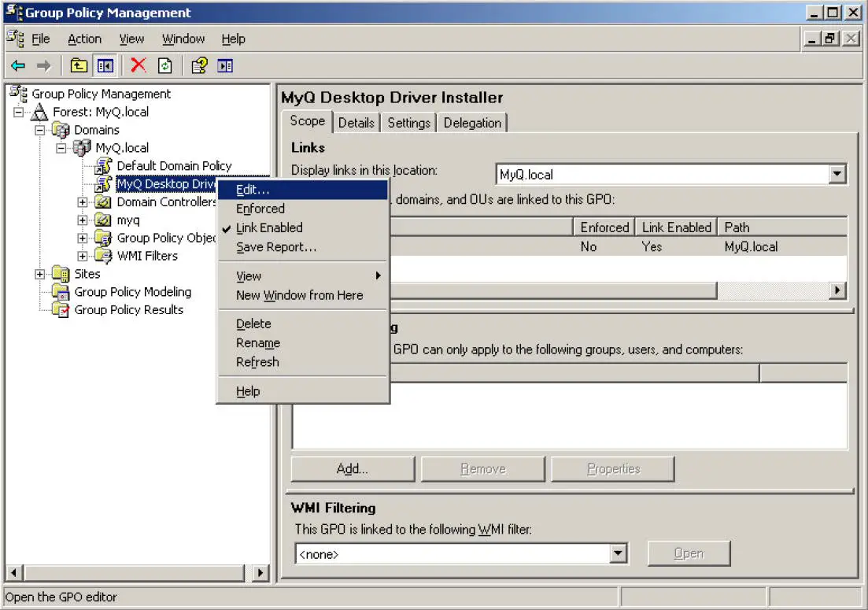Open the WMI filter dropdown
The image size is (868, 610).
[619, 554]
